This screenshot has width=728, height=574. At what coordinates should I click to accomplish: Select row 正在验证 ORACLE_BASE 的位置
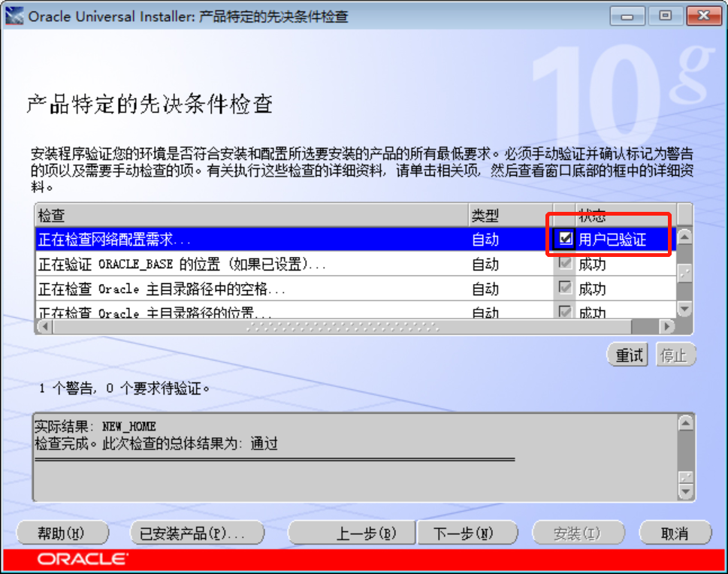355,264
